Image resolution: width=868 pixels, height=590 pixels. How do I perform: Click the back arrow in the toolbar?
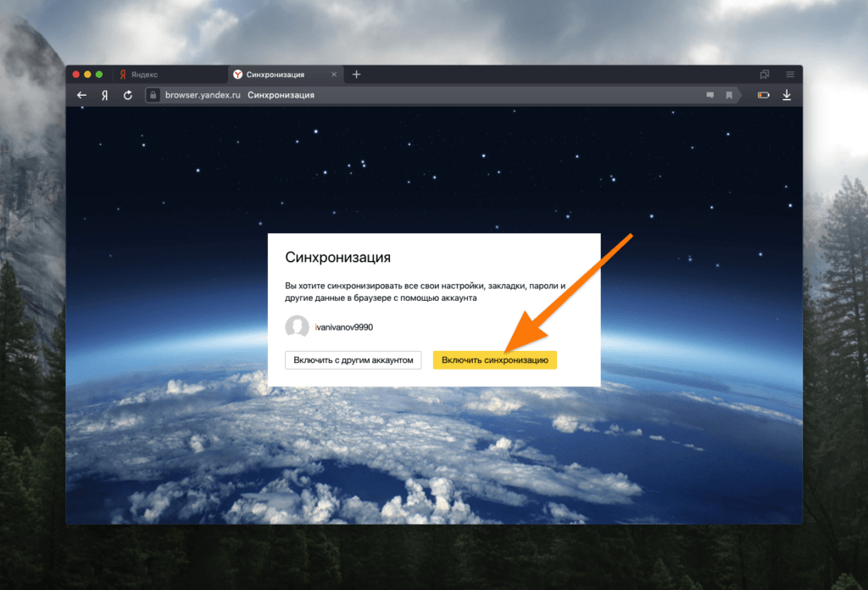(82, 95)
